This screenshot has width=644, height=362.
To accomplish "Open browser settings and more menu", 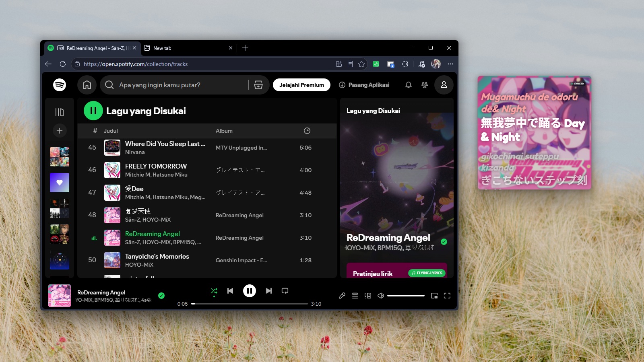I will tap(450, 64).
